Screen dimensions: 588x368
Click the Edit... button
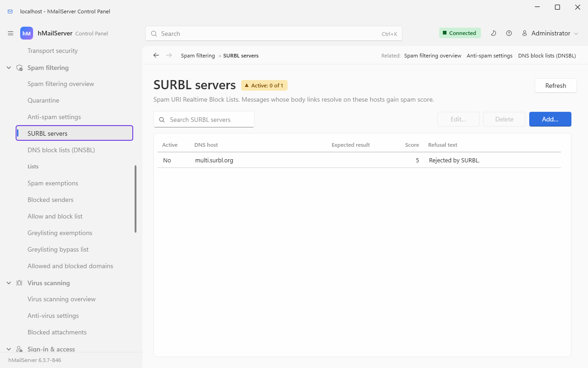pyautogui.click(x=458, y=119)
